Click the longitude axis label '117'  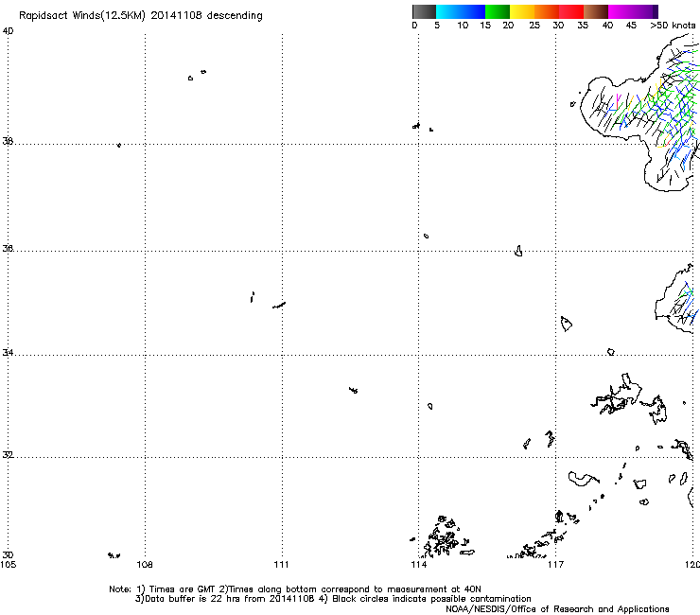(556, 565)
